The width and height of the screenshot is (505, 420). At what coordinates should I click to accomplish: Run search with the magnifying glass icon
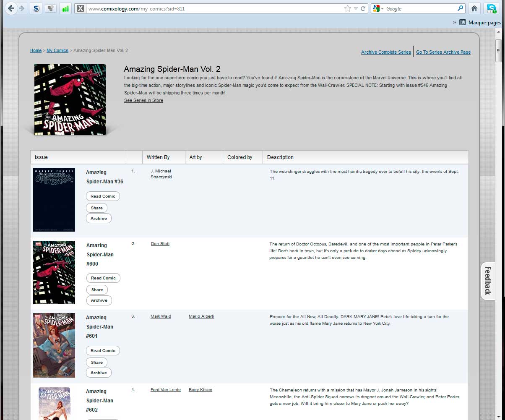(460, 8)
